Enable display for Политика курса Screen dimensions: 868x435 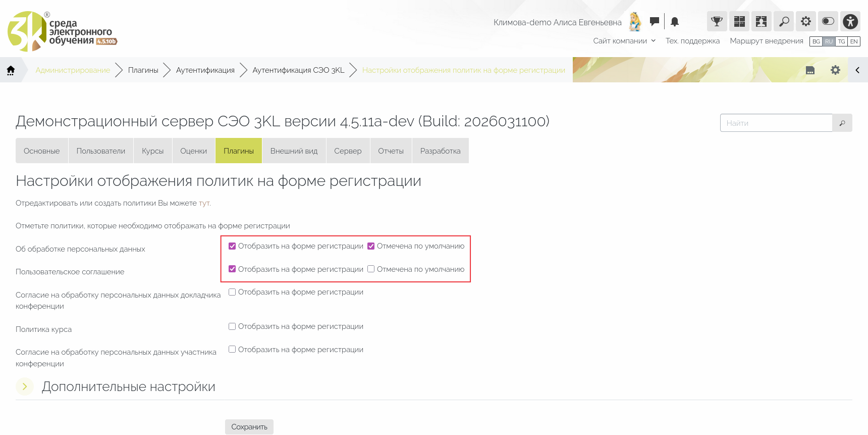pyautogui.click(x=232, y=326)
